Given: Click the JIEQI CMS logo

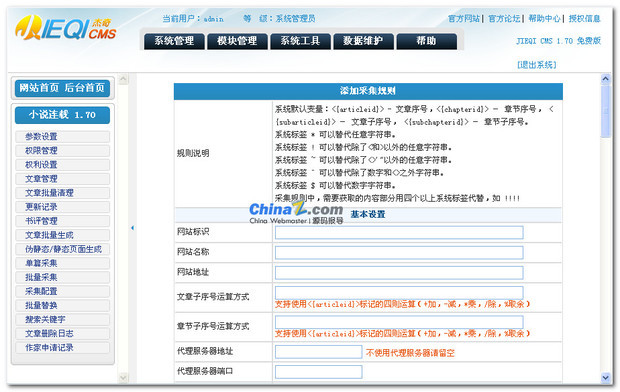Looking at the screenshot, I should tap(66, 28).
